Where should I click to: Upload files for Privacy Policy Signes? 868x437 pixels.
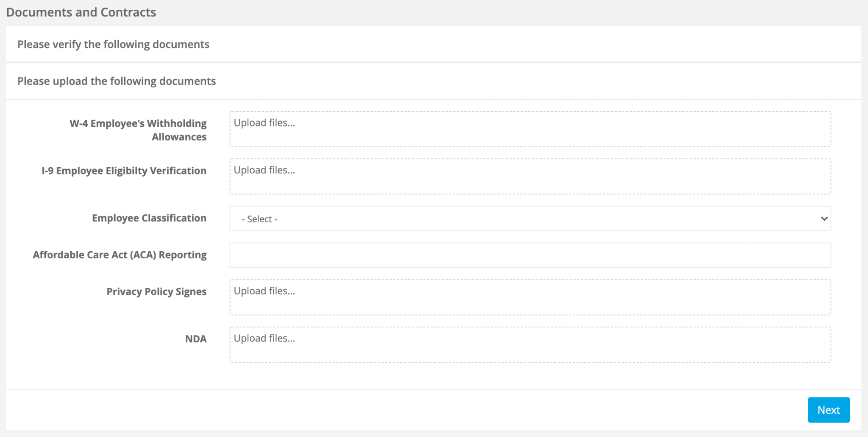[x=530, y=297]
